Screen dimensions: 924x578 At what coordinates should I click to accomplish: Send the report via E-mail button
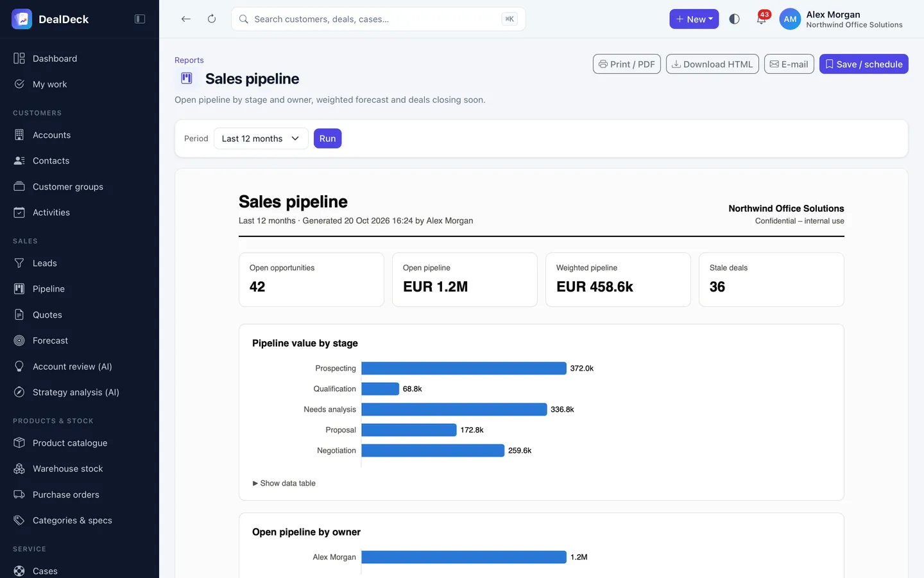789,64
